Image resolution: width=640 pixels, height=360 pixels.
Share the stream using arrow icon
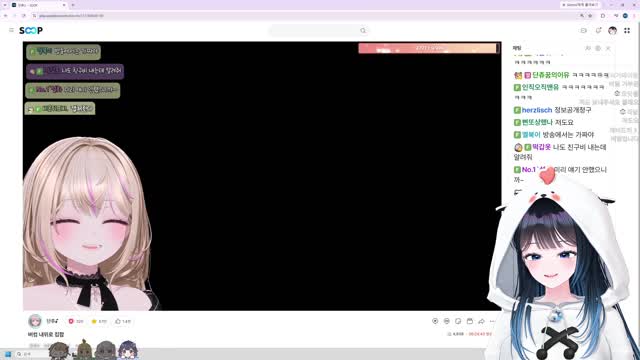coord(481,321)
